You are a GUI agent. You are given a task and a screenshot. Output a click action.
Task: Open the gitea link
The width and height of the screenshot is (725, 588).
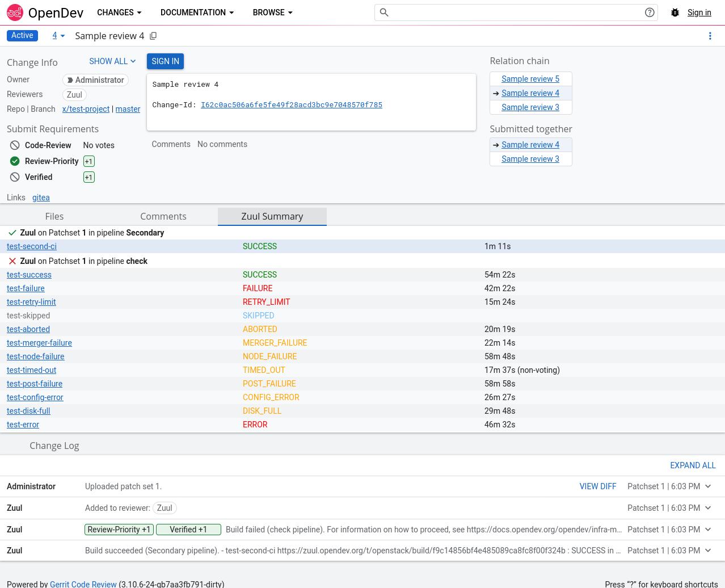41,198
